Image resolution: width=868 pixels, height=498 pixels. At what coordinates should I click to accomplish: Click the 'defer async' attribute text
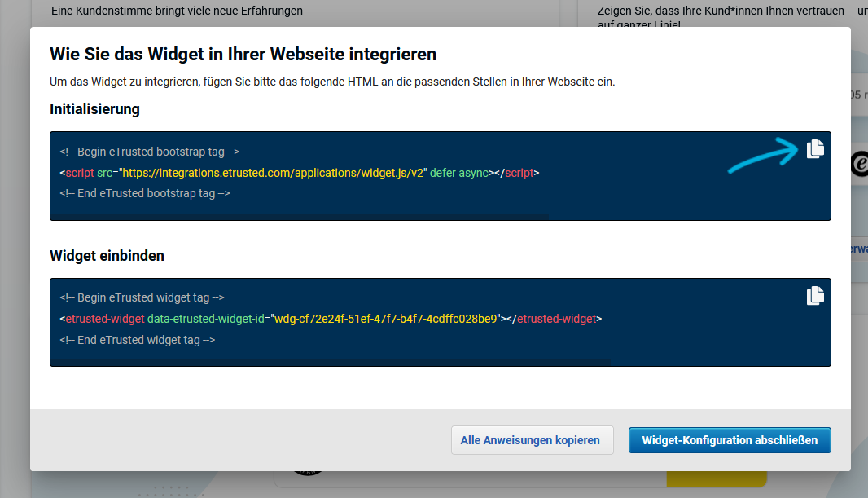459,173
